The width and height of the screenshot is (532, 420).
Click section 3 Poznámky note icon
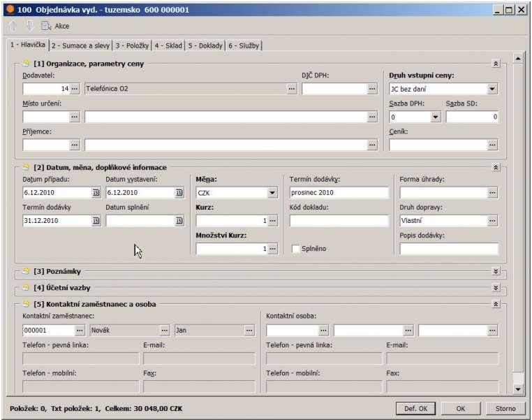26,271
